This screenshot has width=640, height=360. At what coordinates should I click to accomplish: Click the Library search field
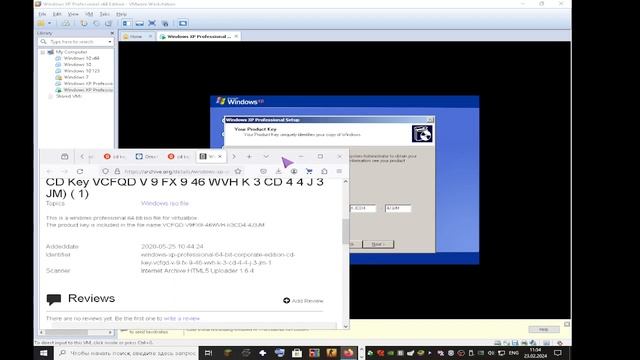coord(76,42)
